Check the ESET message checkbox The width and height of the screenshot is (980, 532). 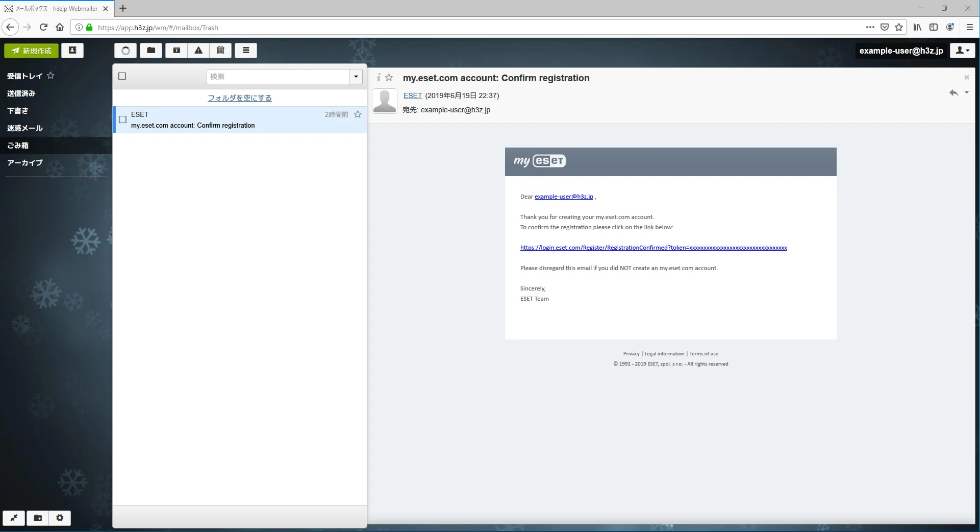pos(122,119)
